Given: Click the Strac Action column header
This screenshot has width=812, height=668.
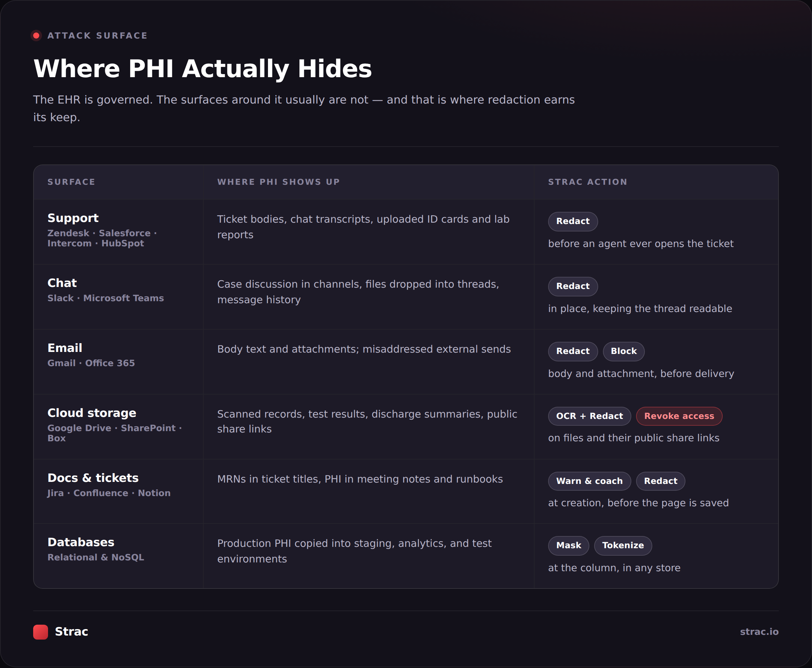Looking at the screenshot, I should tap(587, 182).
